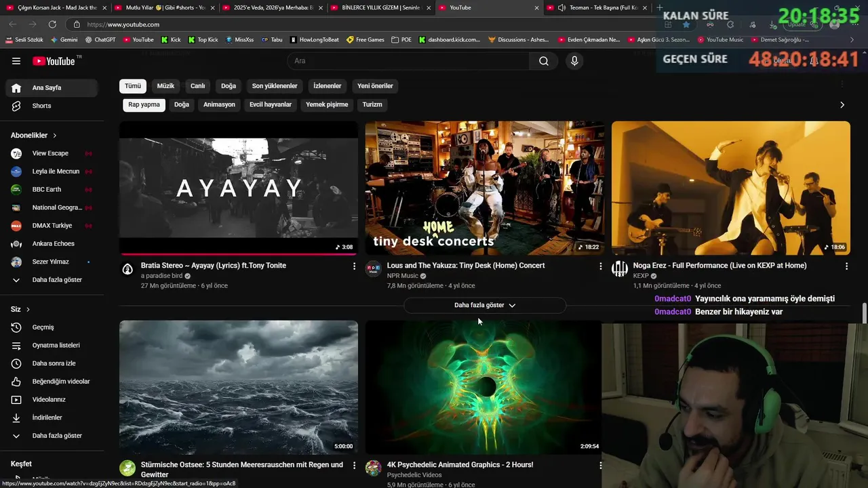This screenshot has height=488, width=868.
Task: Select the Canlı filter chip
Action: point(197,86)
